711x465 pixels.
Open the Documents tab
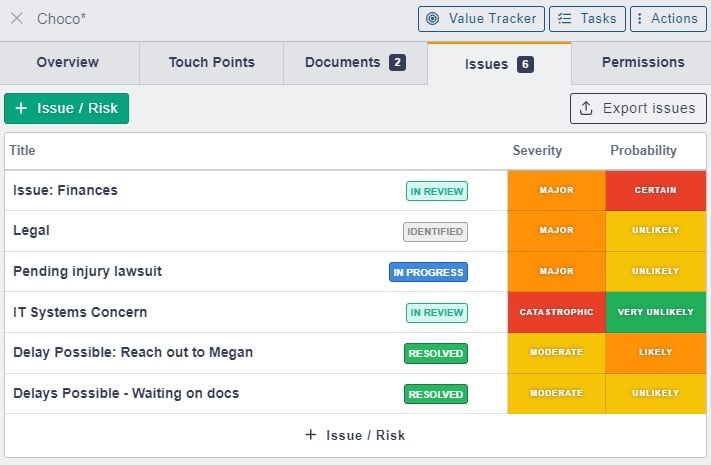[x=354, y=62]
